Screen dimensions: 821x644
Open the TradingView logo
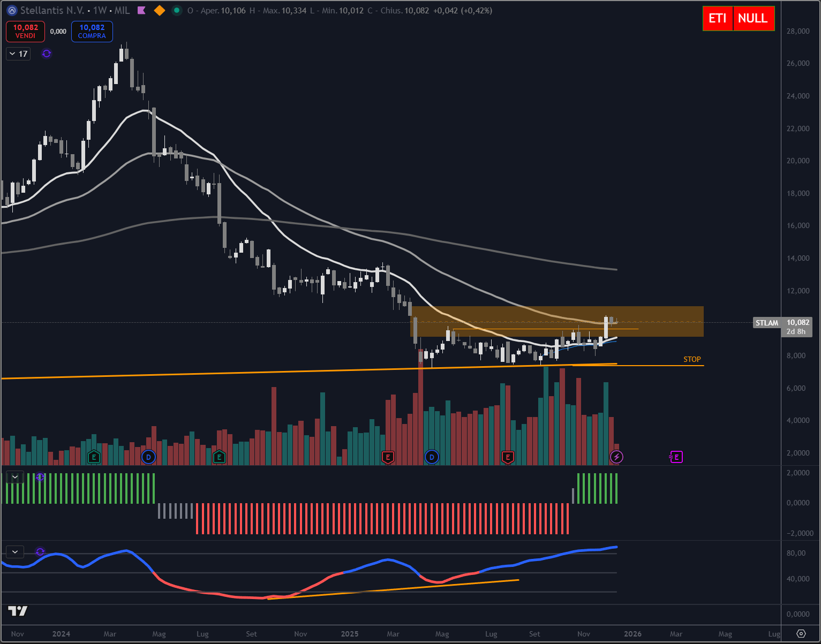coord(18,611)
